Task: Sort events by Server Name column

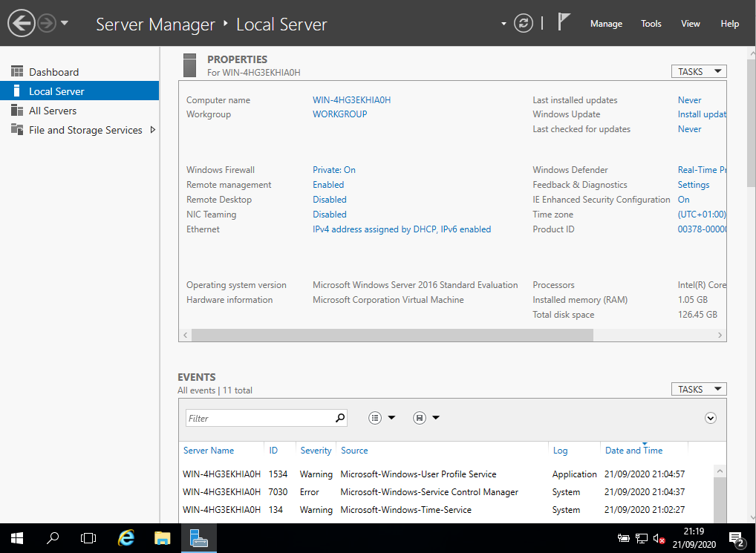Action: point(208,451)
